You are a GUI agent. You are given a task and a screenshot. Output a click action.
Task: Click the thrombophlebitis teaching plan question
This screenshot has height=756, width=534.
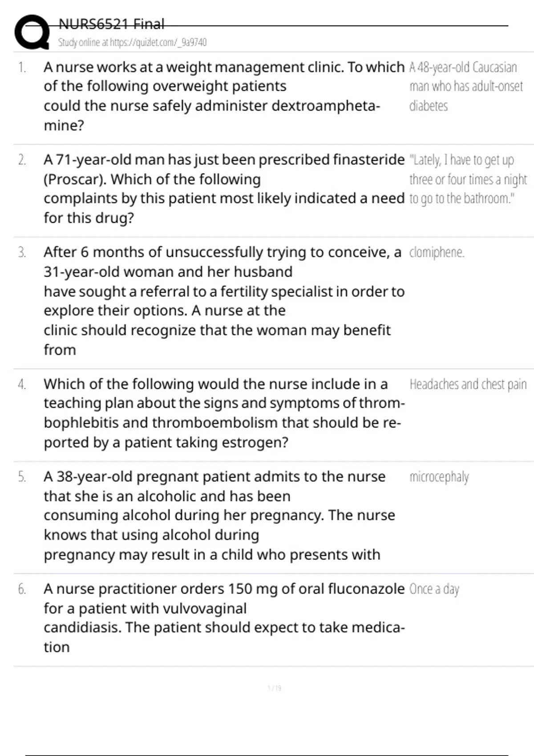click(222, 413)
